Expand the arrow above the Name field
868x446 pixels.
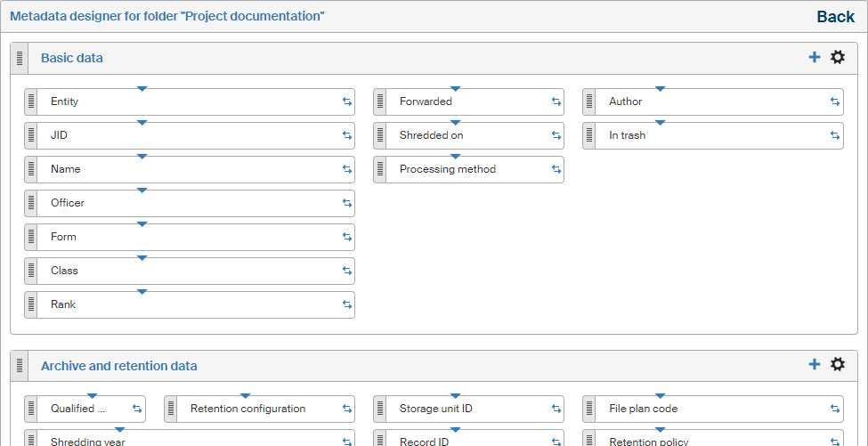click(x=142, y=157)
